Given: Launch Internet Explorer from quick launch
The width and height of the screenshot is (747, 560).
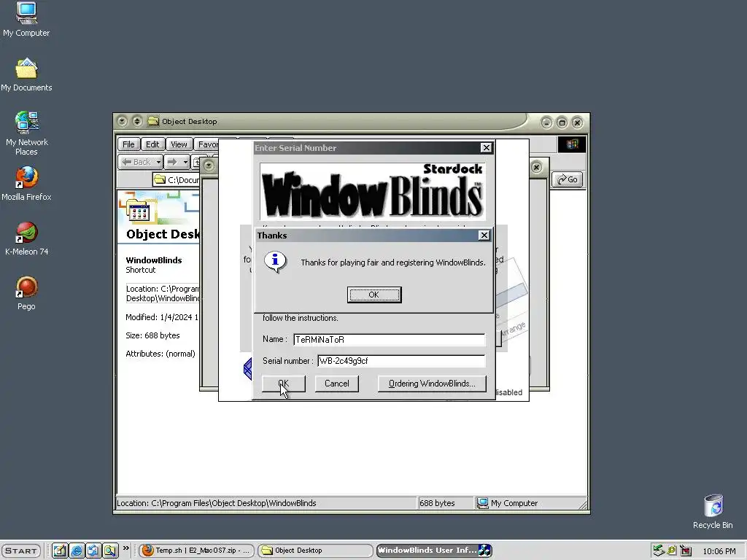Looking at the screenshot, I should coord(76,551).
